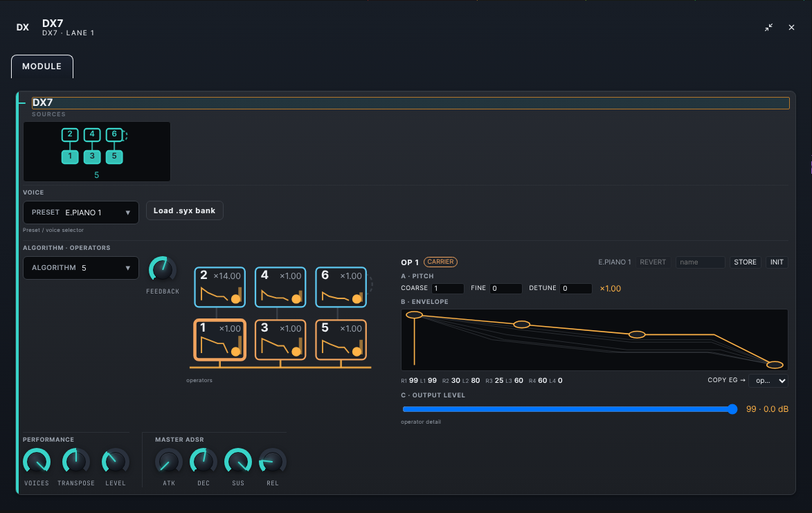The image size is (812, 513).
Task: Click the DX logo badge
Action: (x=23, y=28)
